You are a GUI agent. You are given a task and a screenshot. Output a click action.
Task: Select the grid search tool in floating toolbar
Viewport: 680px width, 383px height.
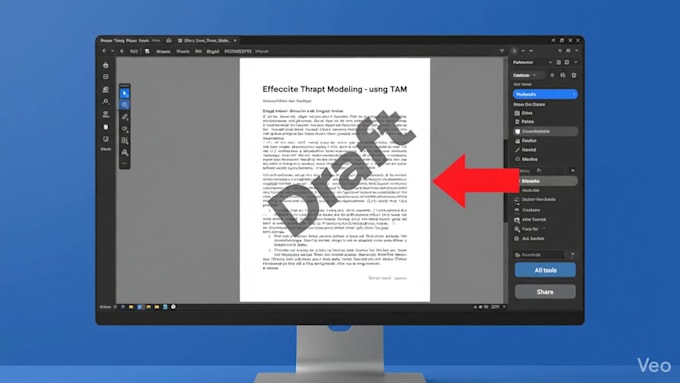124,141
